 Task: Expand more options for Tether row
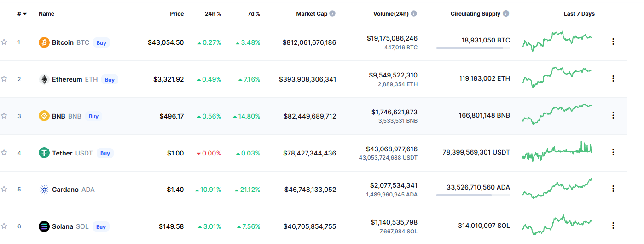[x=613, y=152]
